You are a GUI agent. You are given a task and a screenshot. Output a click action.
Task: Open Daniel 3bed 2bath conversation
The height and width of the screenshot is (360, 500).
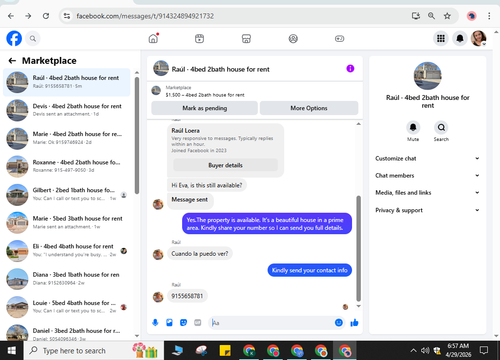(67, 333)
